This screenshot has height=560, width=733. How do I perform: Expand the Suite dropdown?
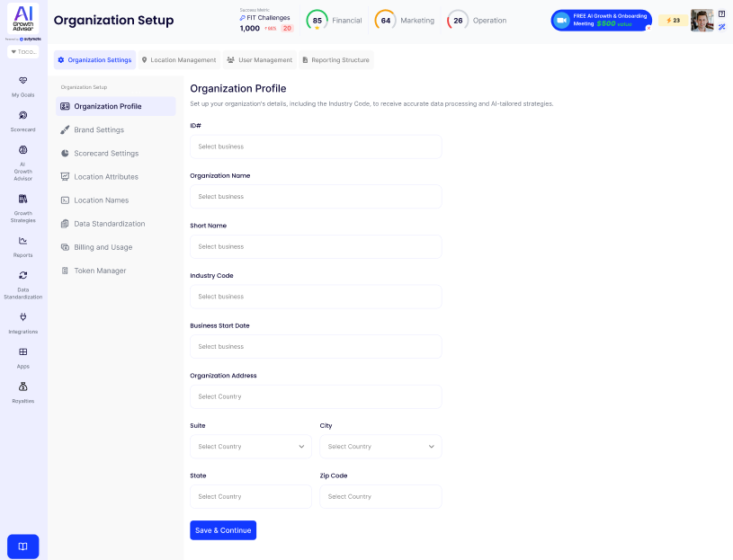251,447
